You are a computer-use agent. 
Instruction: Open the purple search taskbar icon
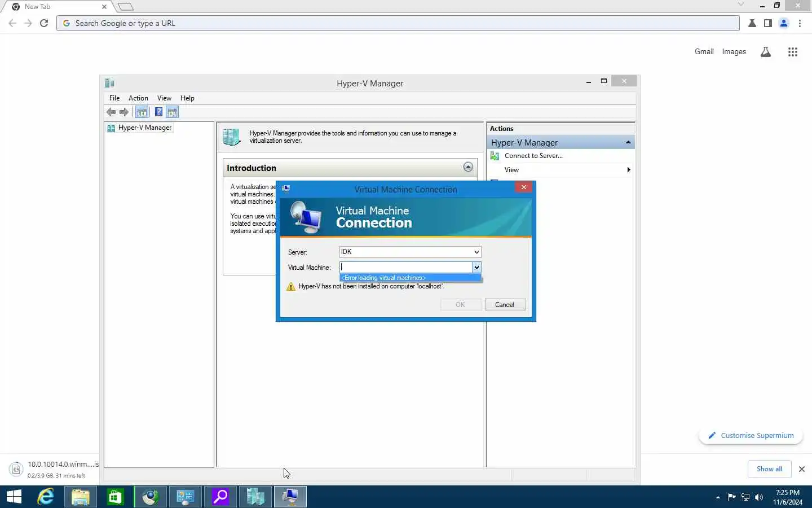(x=220, y=497)
